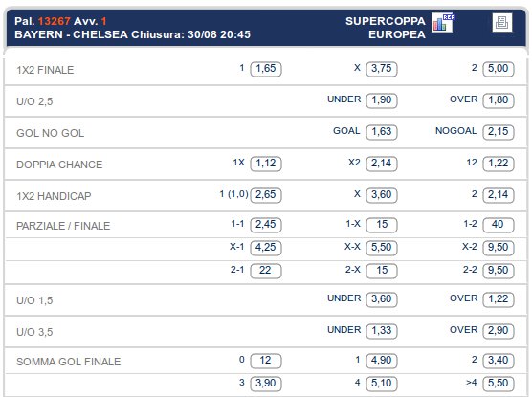
Task: Pick the NOGOAL odds 2,15
Action: (x=499, y=132)
